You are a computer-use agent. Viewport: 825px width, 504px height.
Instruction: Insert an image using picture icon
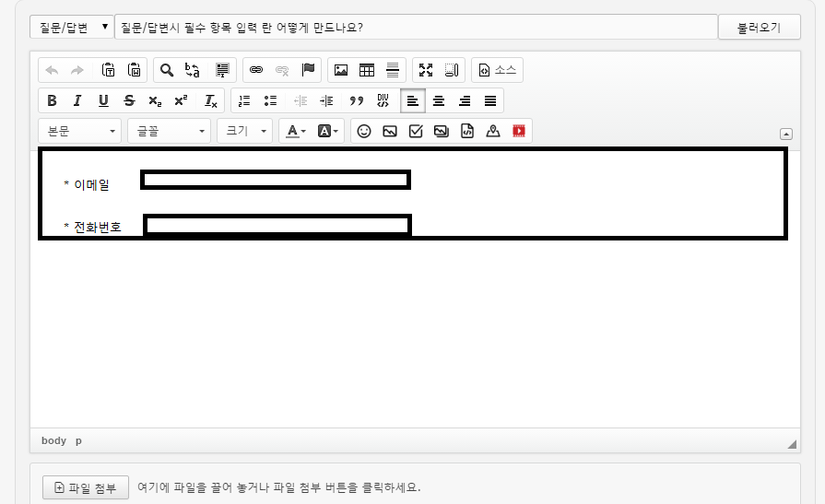point(341,70)
